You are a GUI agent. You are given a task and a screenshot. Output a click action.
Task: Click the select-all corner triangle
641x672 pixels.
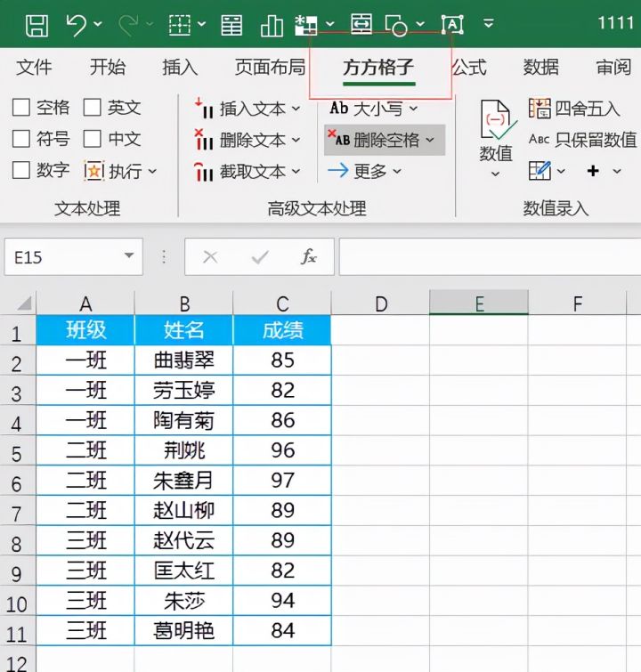tap(23, 303)
